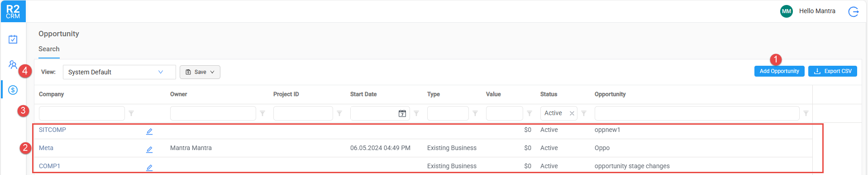Image resolution: width=868 pixels, height=175 pixels.
Task: Sort by Owner column header
Action: pos(179,94)
